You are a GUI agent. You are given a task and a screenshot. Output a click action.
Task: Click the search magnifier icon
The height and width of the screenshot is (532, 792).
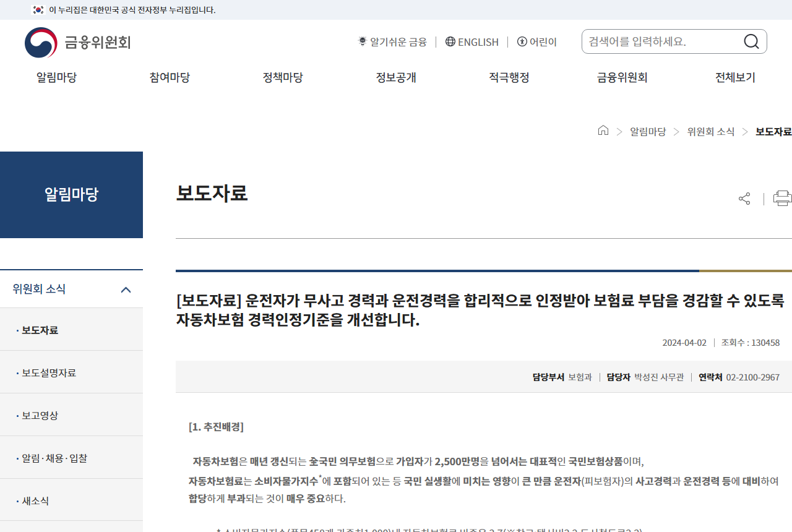(x=751, y=41)
